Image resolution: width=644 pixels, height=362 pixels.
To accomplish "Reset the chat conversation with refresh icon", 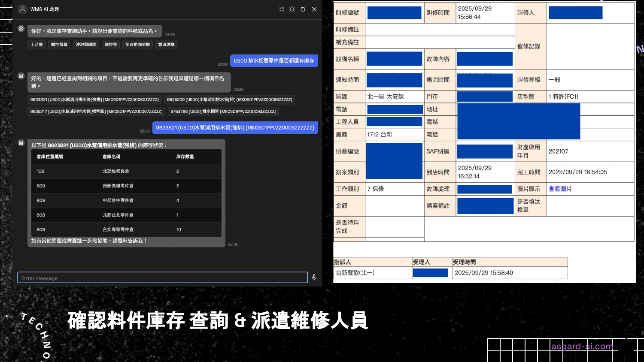I will coord(303,9).
